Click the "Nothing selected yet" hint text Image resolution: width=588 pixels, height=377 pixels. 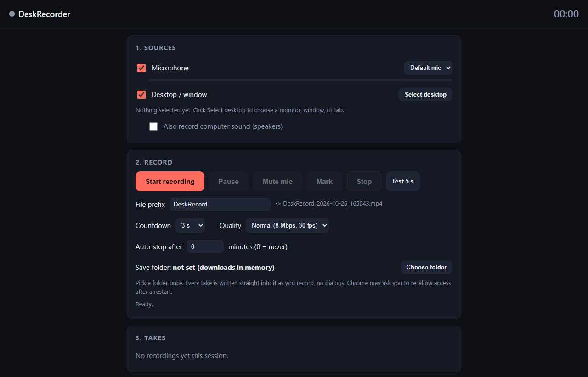240,110
